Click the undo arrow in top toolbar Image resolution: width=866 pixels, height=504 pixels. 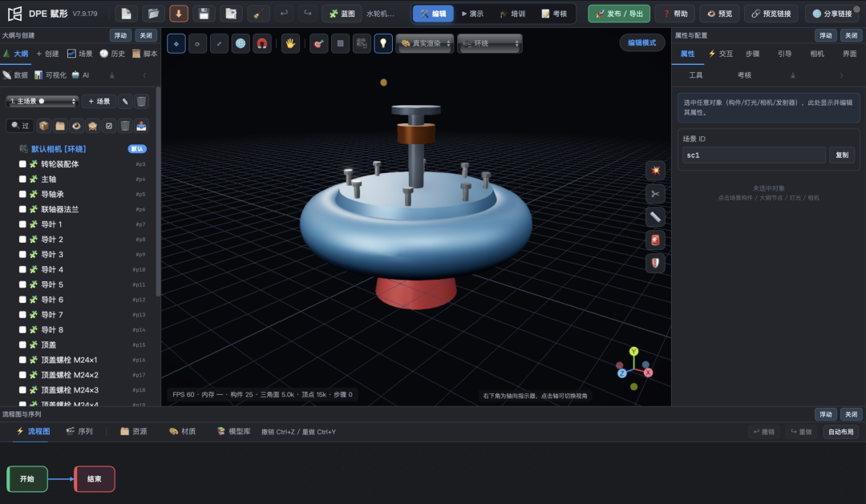[284, 14]
